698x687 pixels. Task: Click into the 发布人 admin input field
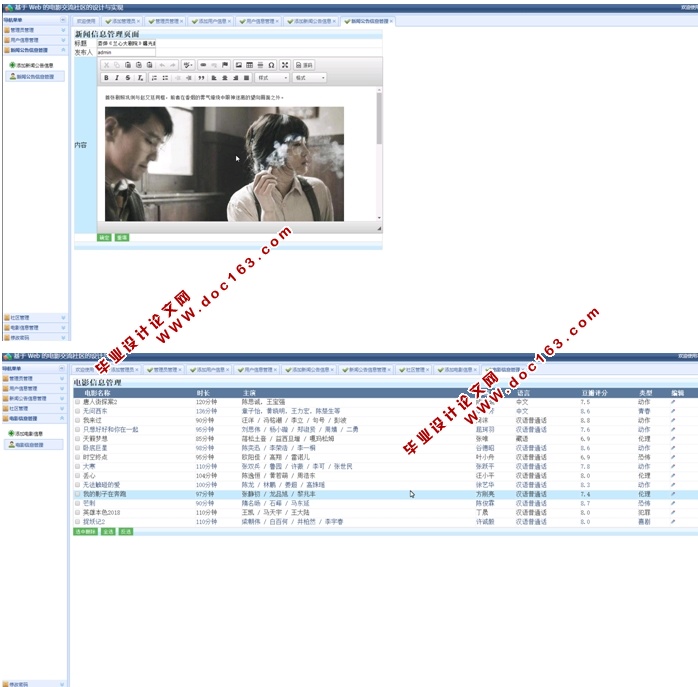tap(126, 52)
